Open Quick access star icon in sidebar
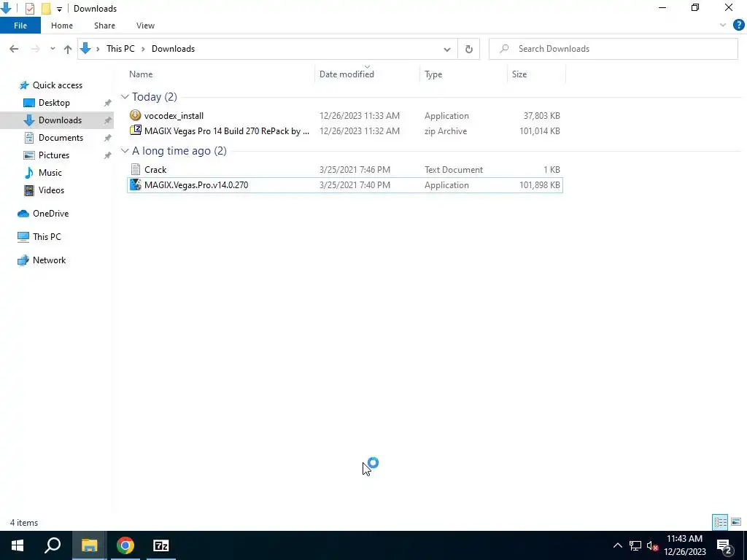The width and height of the screenshot is (747, 560). click(x=24, y=85)
